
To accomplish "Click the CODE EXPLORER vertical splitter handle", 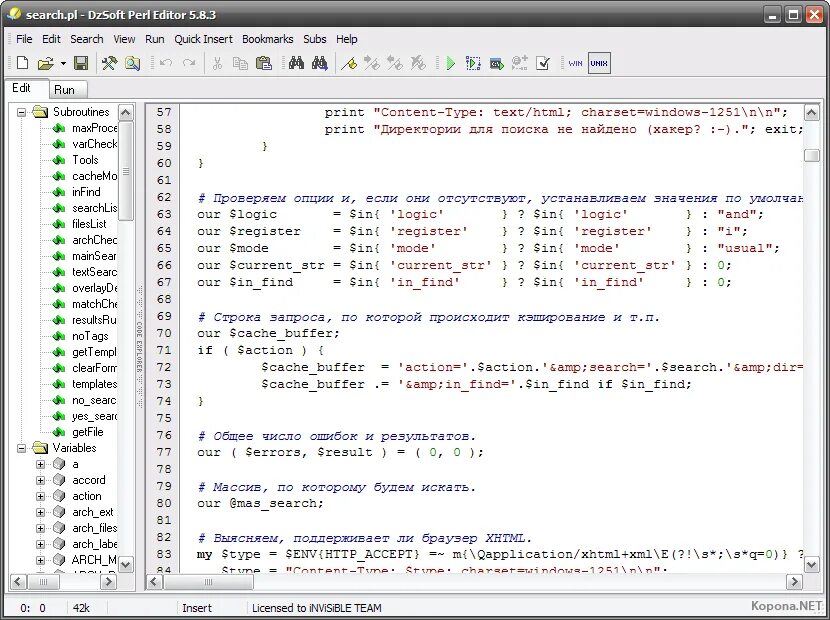I will coord(140,347).
